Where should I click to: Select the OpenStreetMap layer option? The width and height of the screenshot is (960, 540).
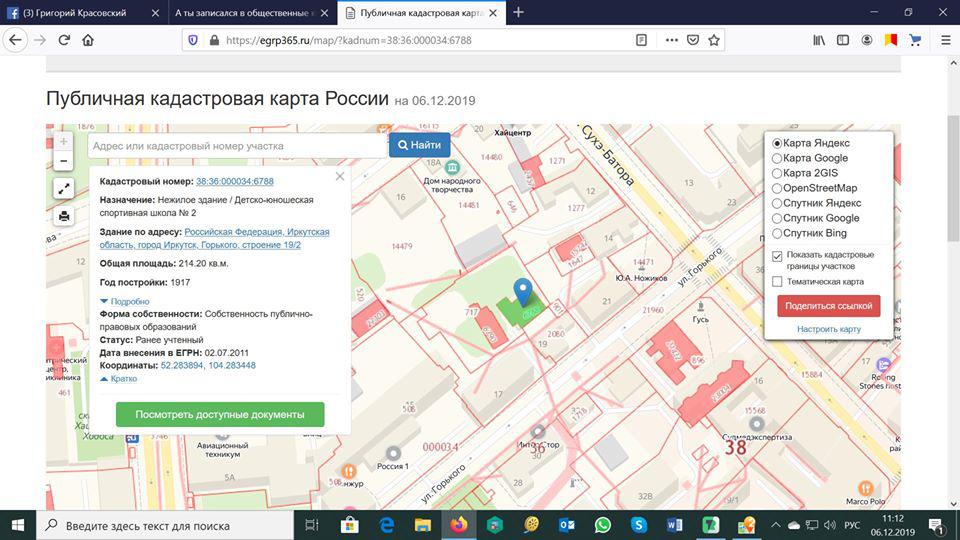pyautogui.click(x=777, y=188)
